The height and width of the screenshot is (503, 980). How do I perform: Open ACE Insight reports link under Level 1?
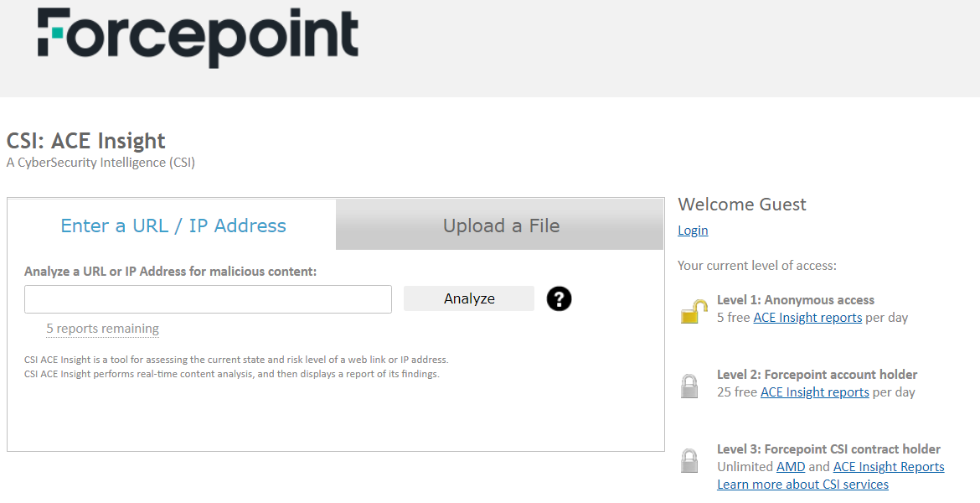coord(807,317)
